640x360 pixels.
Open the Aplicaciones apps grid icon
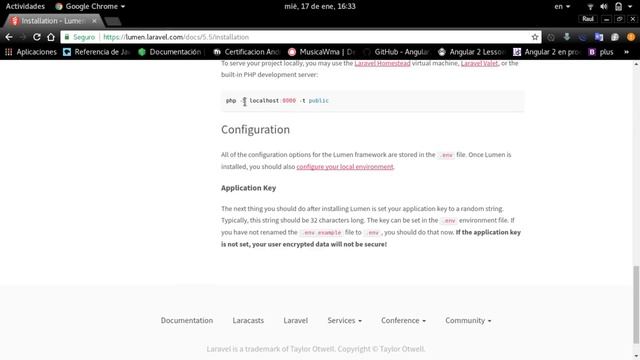point(9,52)
